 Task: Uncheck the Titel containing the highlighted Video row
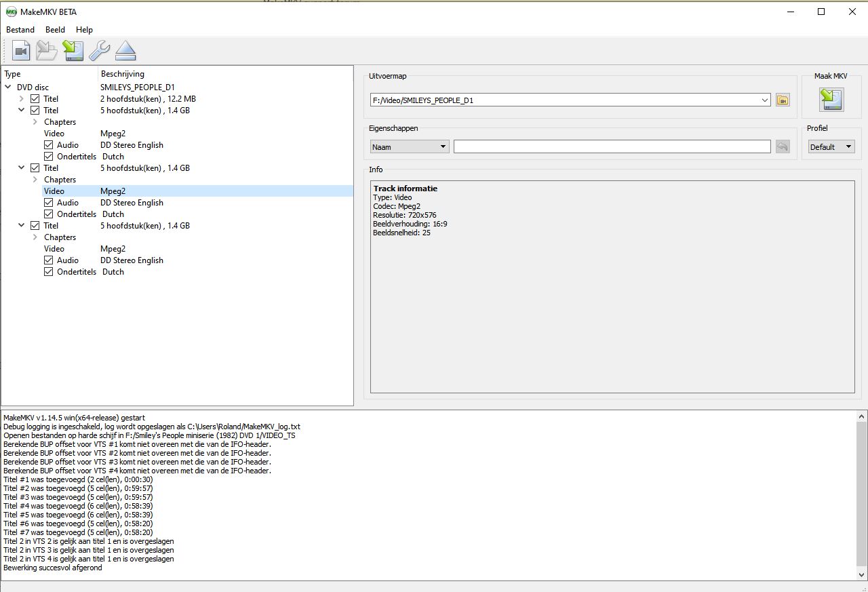[x=35, y=168]
